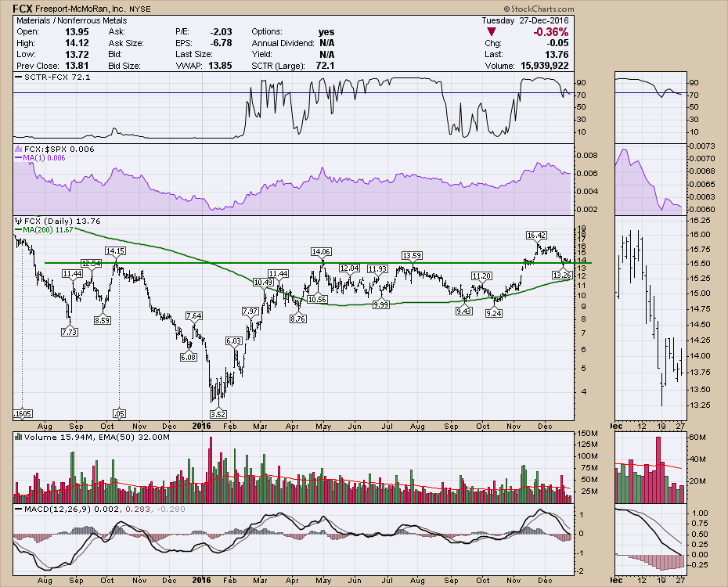This screenshot has width=728, height=587.
Task: Click the Options value yes
Action: [x=326, y=31]
